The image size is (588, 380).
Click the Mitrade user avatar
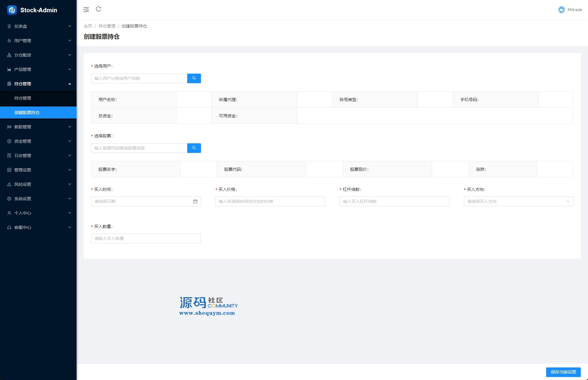click(561, 10)
